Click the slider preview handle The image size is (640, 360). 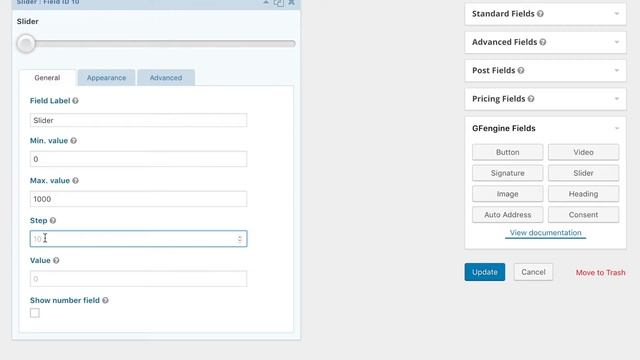26,44
